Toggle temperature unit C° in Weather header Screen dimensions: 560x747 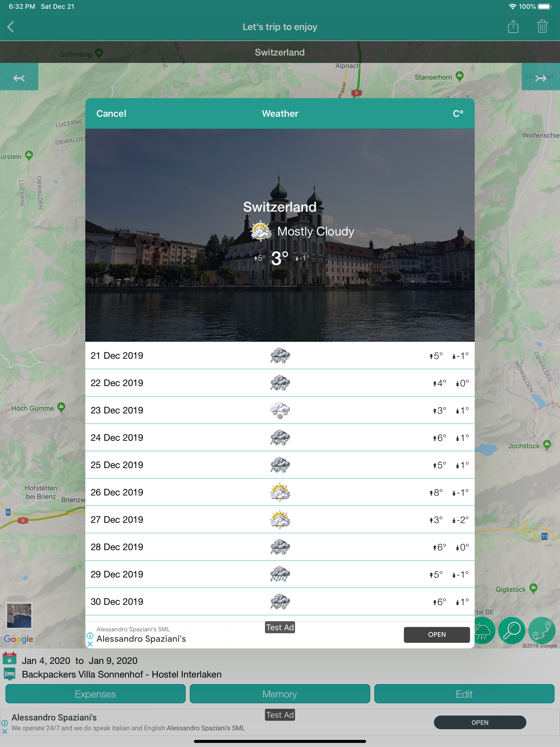click(x=458, y=113)
